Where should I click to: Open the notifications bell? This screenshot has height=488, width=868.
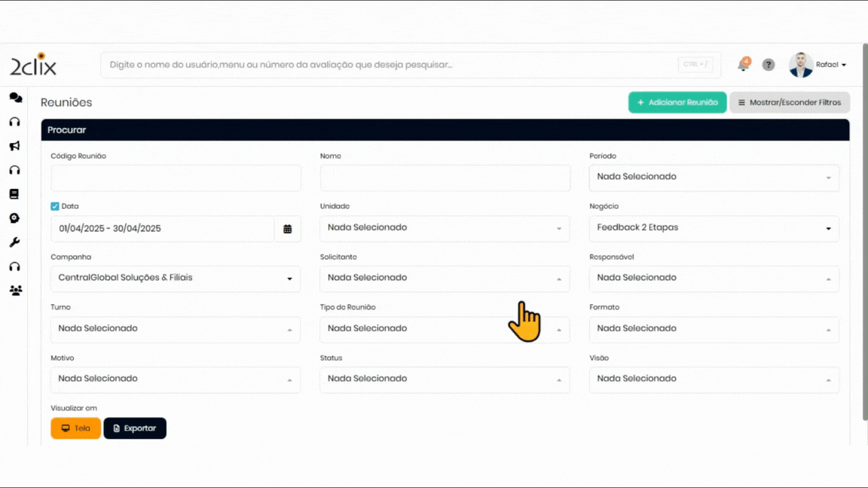pyautogui.click(x=743, y=65)
